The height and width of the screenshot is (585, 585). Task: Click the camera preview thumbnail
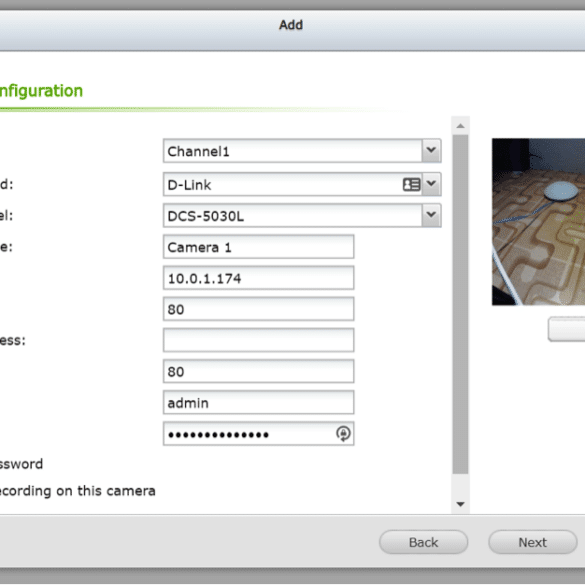538,222
